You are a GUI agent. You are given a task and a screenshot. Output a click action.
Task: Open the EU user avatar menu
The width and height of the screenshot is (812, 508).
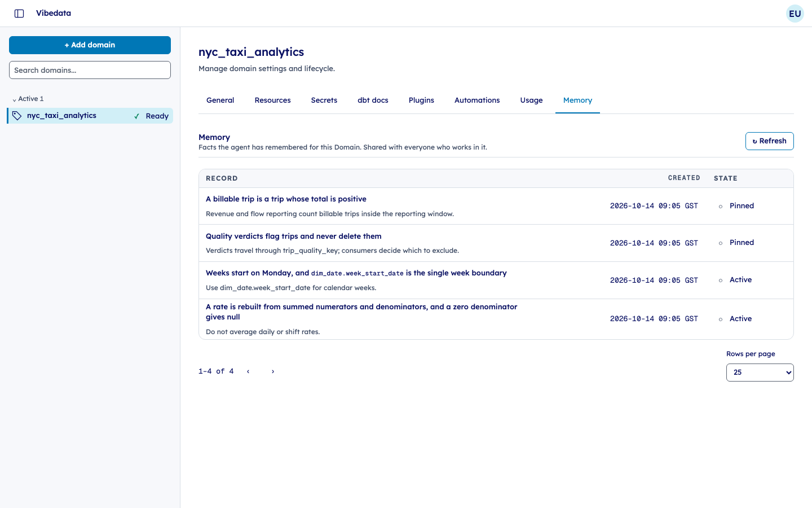(x=795, y=14)
